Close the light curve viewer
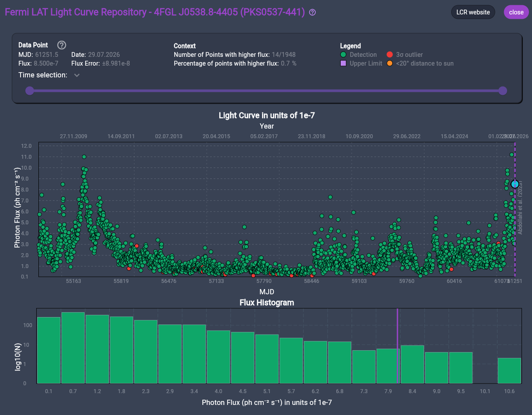Image resolution: width=532 pixels, height=415 pixels. point(516,12)
